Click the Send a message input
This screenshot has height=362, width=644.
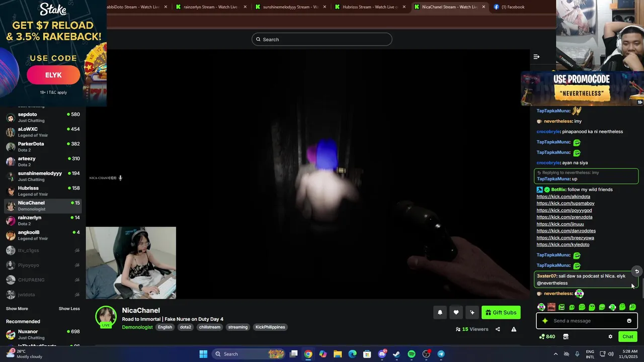coord(587,321)
